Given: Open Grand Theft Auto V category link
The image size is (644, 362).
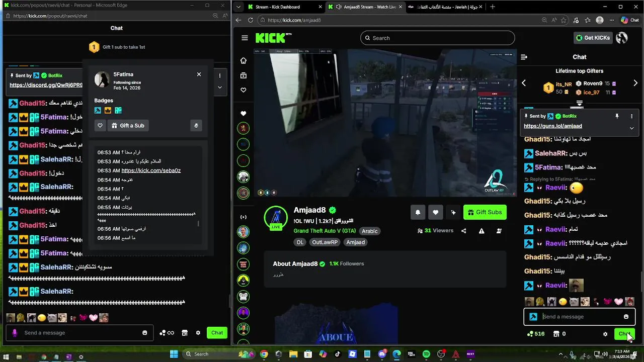Looking at the screenshot, I should click(x=325, y=231).
